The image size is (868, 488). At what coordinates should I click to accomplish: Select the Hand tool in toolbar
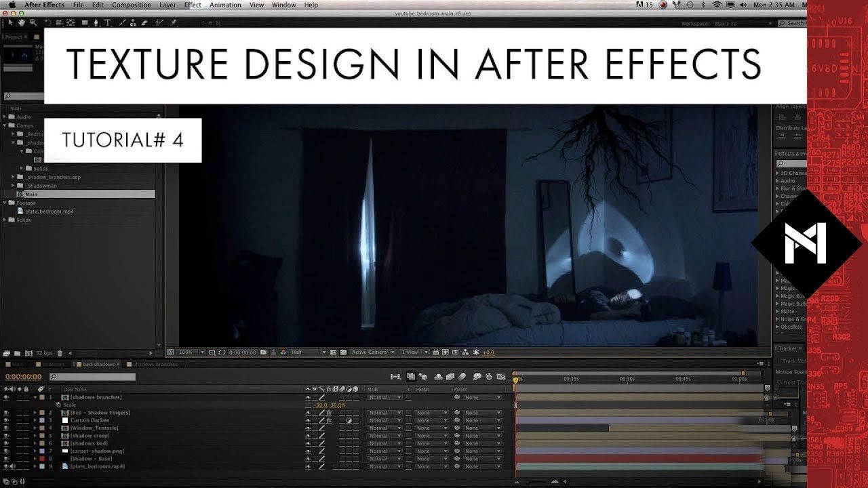tap(22, 22)
